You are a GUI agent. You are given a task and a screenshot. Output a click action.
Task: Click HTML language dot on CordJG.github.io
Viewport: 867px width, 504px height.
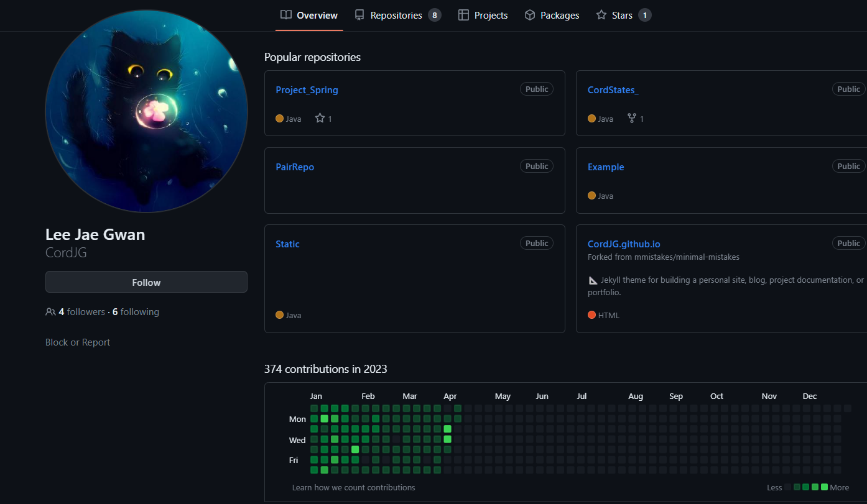pyautogui.click(x=592, y=315)
